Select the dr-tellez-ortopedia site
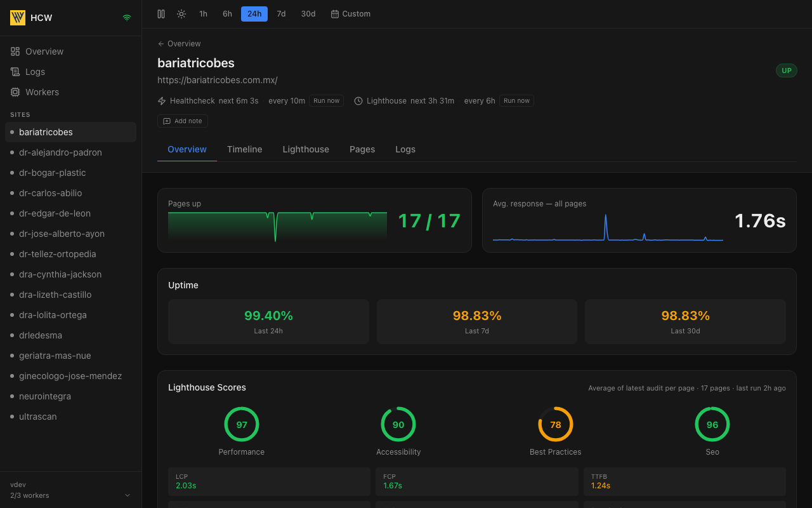 pyautogui.click(x=70, y=254)
